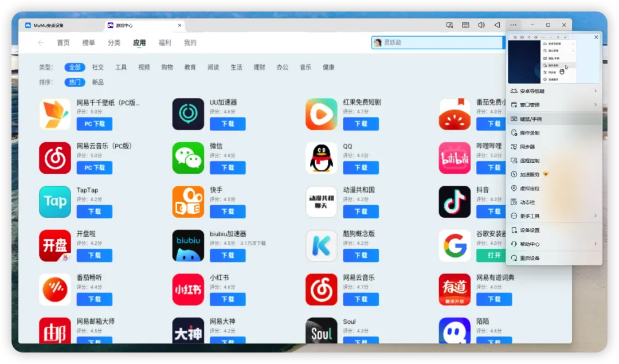Screen dimensions: 619x364
Task: Select 重启设备 from the menu
Action: (554, 258)
